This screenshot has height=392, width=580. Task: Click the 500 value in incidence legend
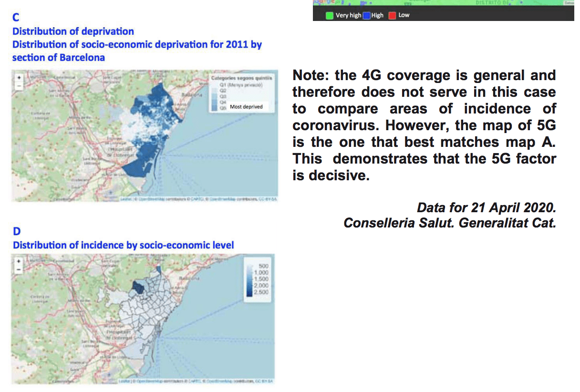(264, 266)
